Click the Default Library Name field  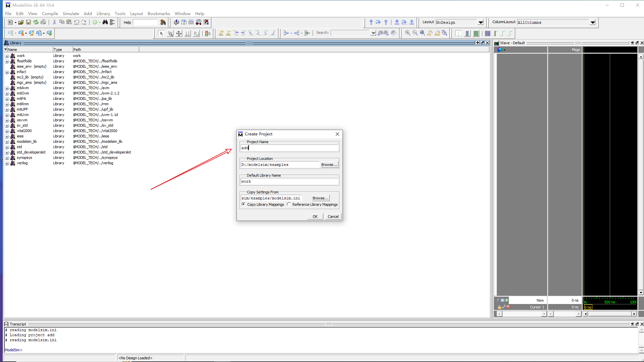click(289, 181)
